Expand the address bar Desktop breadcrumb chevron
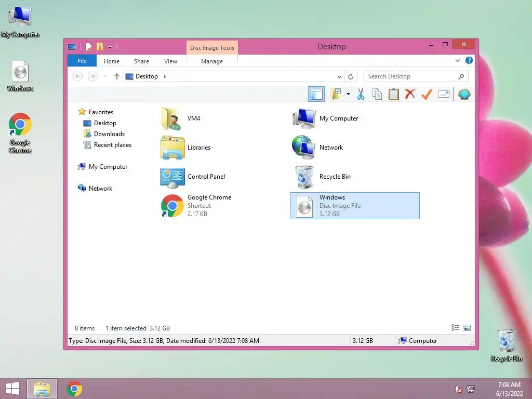Viewport: 532px width, 399px height. point(165,76)
